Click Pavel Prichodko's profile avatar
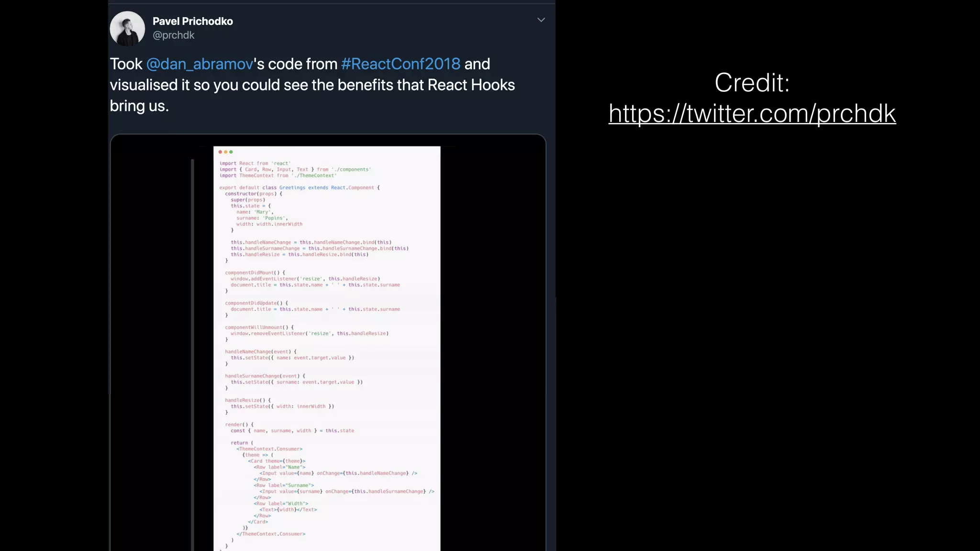The width and height of the screenshot is (980, 551). tap(127, 29)
